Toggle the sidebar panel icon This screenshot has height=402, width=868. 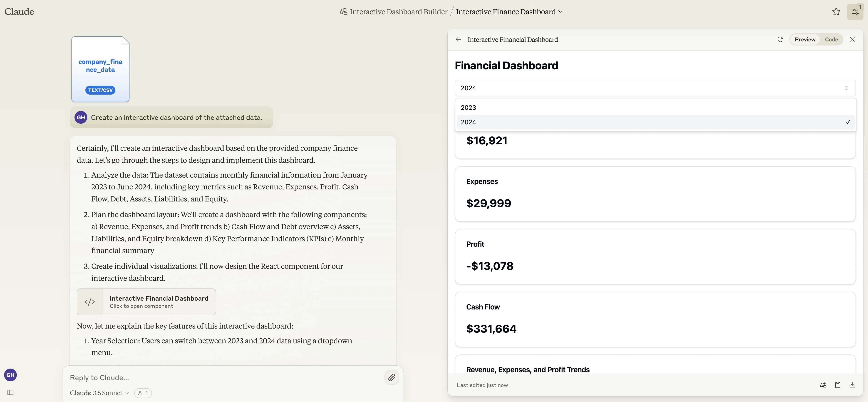point(10,392)
